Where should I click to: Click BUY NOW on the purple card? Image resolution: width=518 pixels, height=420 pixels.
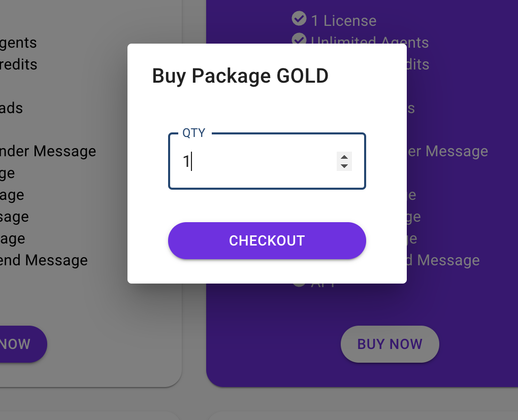390,344
